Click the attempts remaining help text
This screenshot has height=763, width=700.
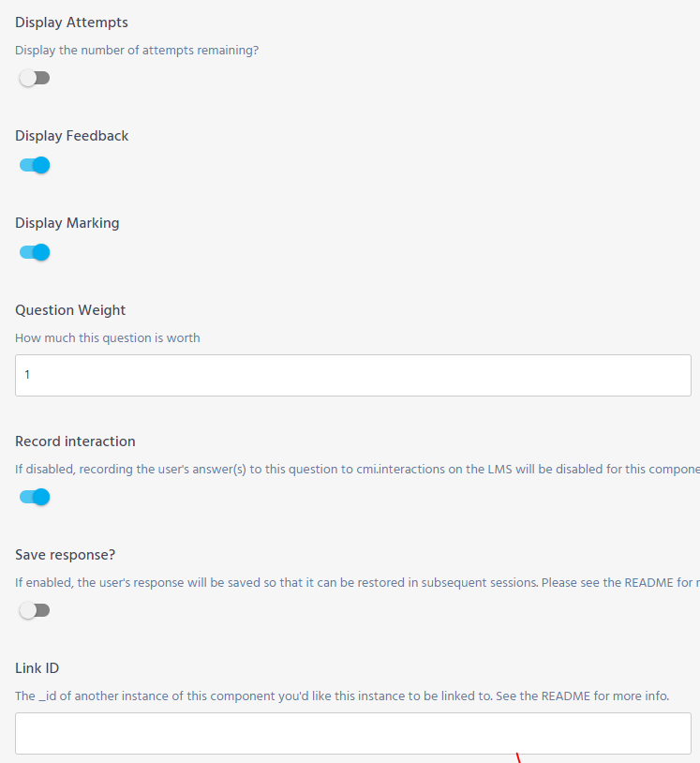137,51
